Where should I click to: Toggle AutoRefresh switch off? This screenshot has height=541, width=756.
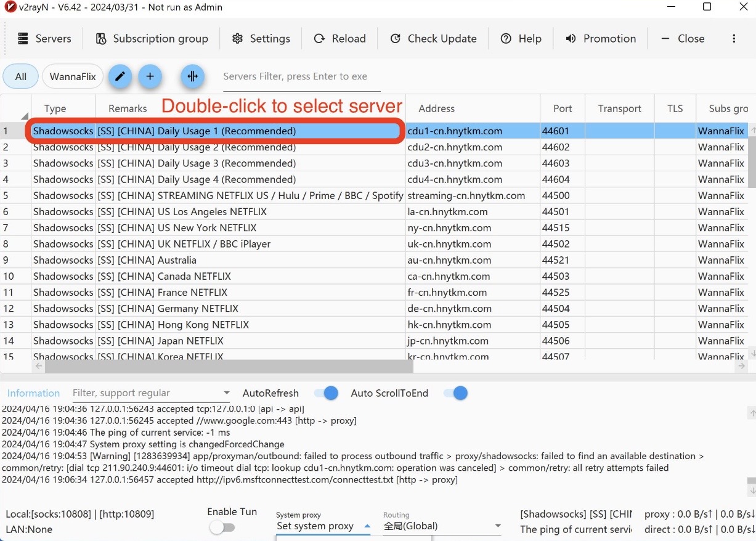click(326, 393)
